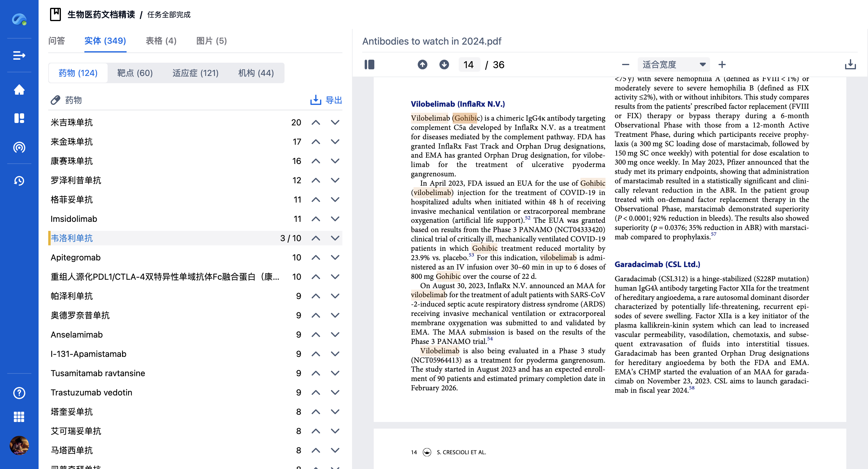
Task: Zoom in the PDF view
Action: (x=722, y=65)
